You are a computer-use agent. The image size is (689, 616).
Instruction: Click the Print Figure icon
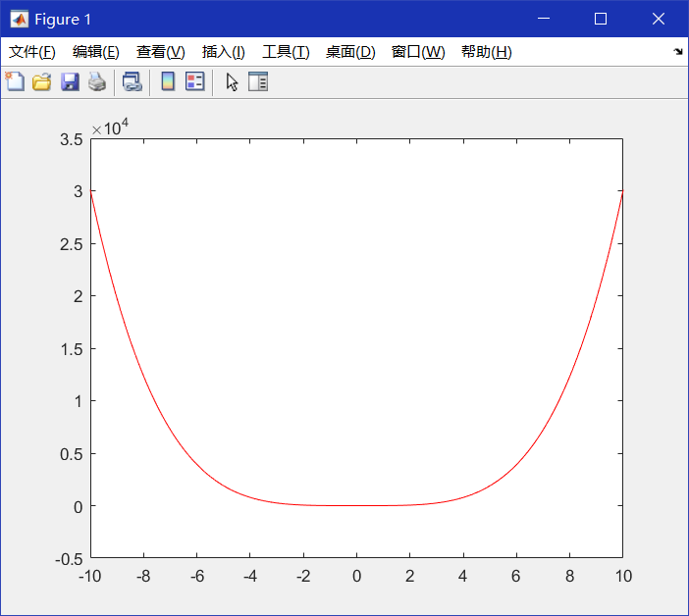pyautogui.click(x=97, y=81)
